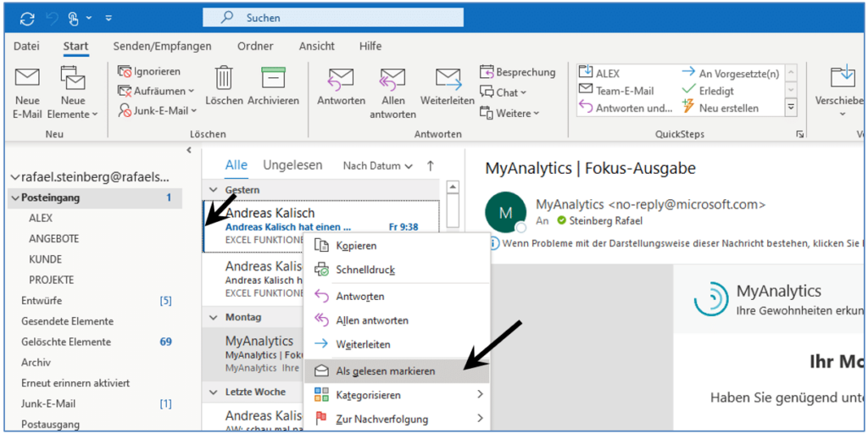The width and height of the screenshot is (868, 434).
Task: Collapse the Montag message group
Action: coord(213,317)
